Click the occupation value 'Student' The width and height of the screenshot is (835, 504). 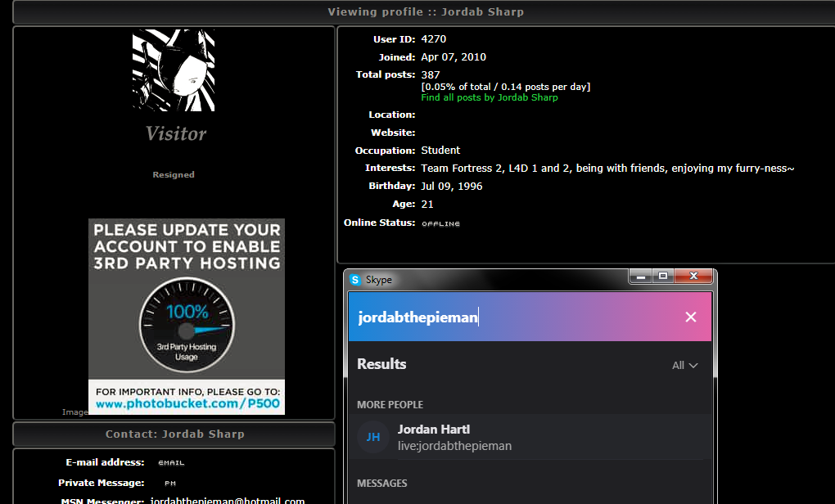440,150
